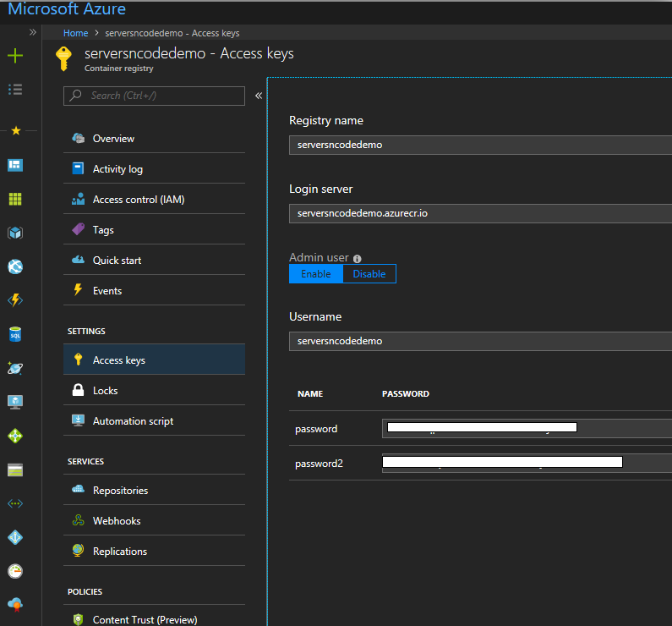Enable the Admin user
This screenshot has width=672, height=626.
coord(316,274)
